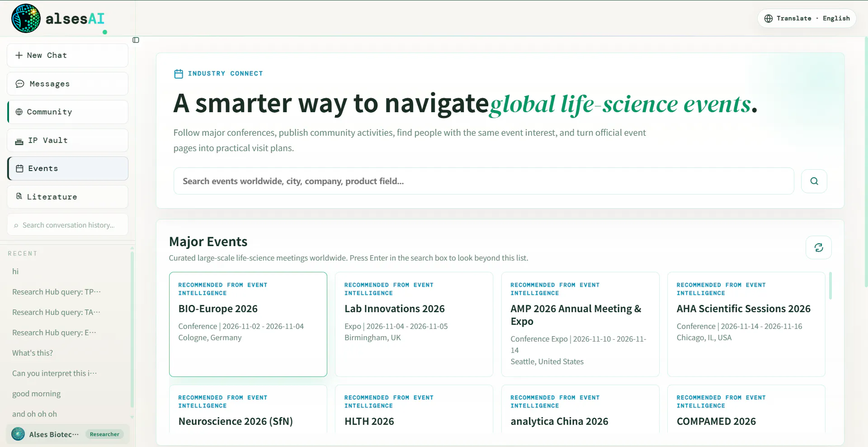Focus the Search events worldwide input
This screenshot has width=868, height=447.
[x=484, y=181]
